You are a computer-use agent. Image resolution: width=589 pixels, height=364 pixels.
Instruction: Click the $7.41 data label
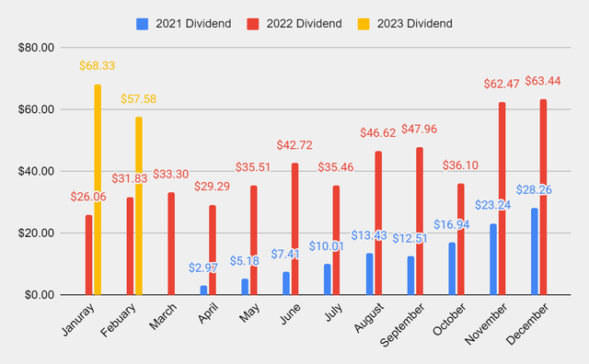[285, 255]
